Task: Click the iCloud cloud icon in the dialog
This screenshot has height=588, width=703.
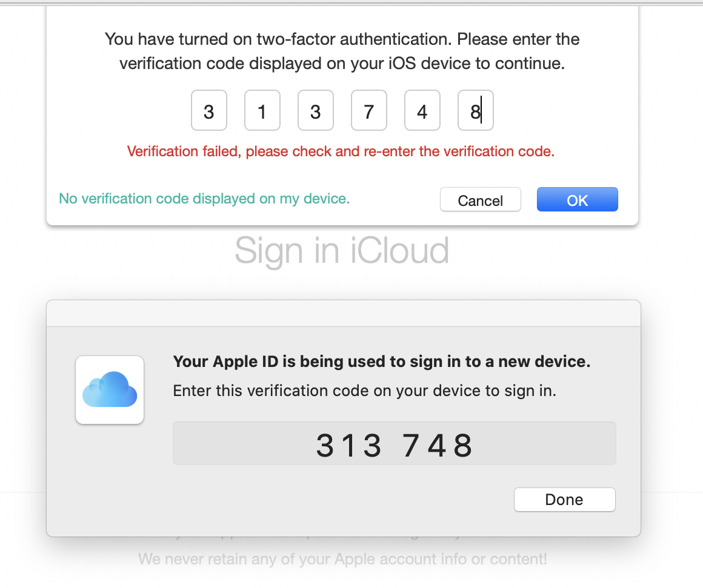Action: point(110,389)
